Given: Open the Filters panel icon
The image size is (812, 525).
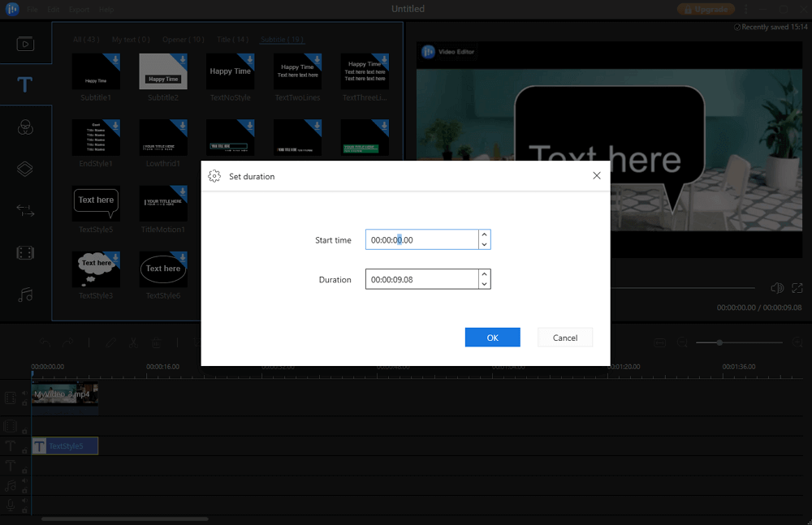Looking at the screenshot, I should pos(25,127).
